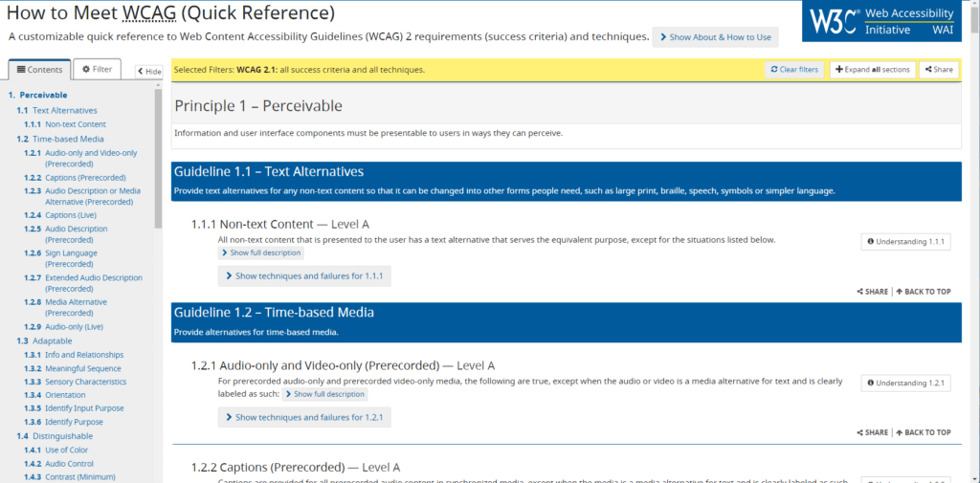Select 1.2.9 Audio-only (Live)

pyautogui.click(x=64, y=327)
